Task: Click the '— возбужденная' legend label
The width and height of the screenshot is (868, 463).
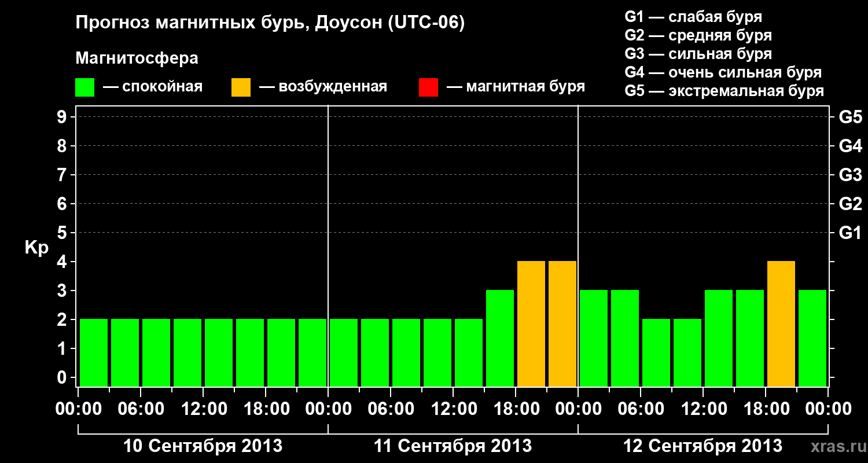Action: tap(323, 87)
